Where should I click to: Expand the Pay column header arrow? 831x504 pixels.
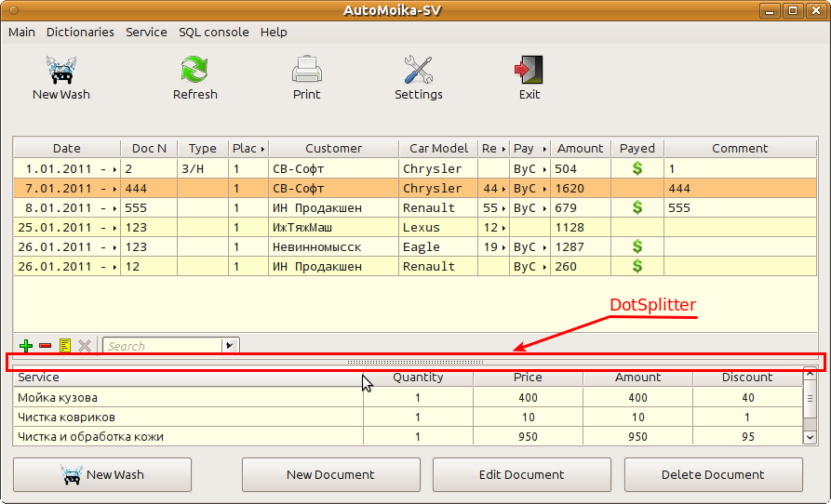[543, 149]
